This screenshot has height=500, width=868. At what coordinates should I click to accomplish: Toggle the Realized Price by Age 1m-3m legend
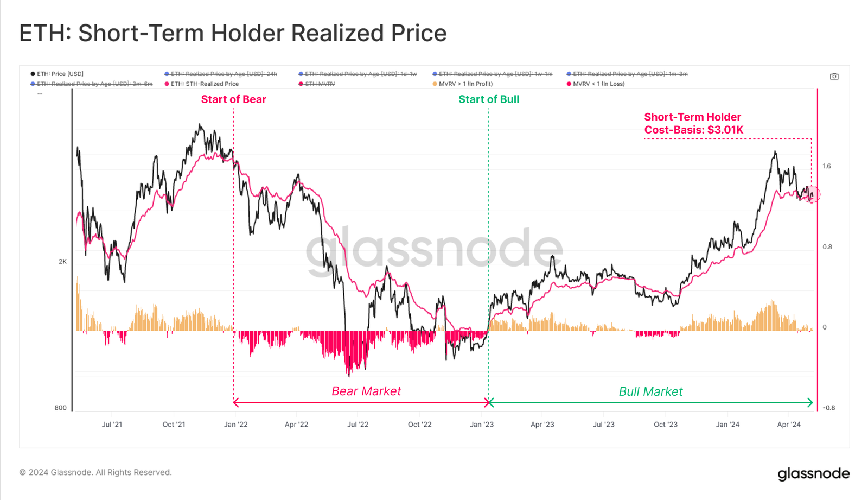pyautogui.click(x=627, y=74)
